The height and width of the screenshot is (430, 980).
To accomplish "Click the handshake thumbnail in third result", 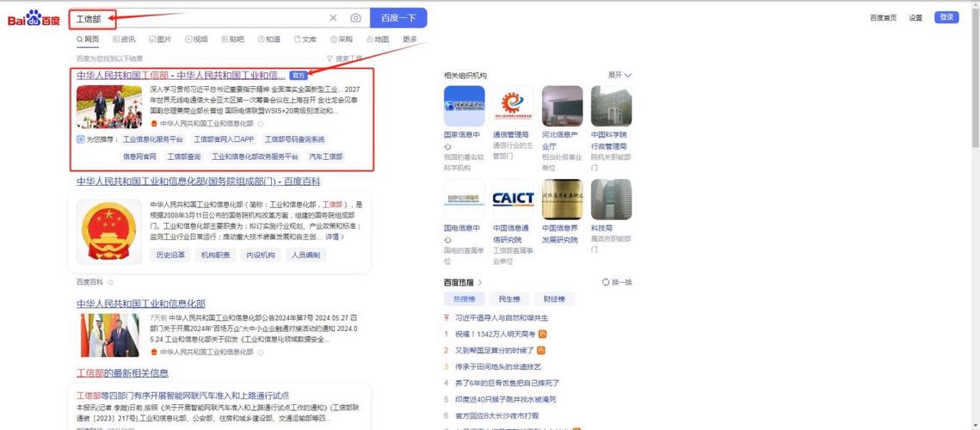I will coord(109,335).
